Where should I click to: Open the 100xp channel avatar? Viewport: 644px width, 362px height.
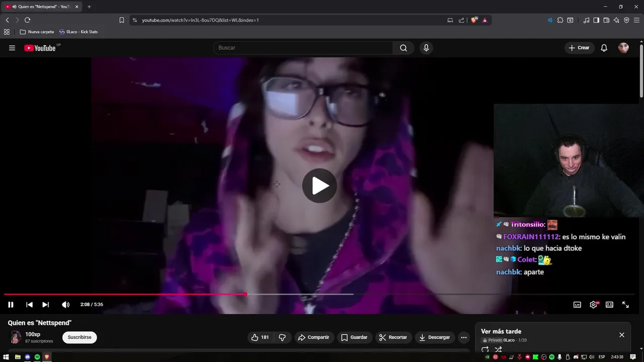point(16,337)
